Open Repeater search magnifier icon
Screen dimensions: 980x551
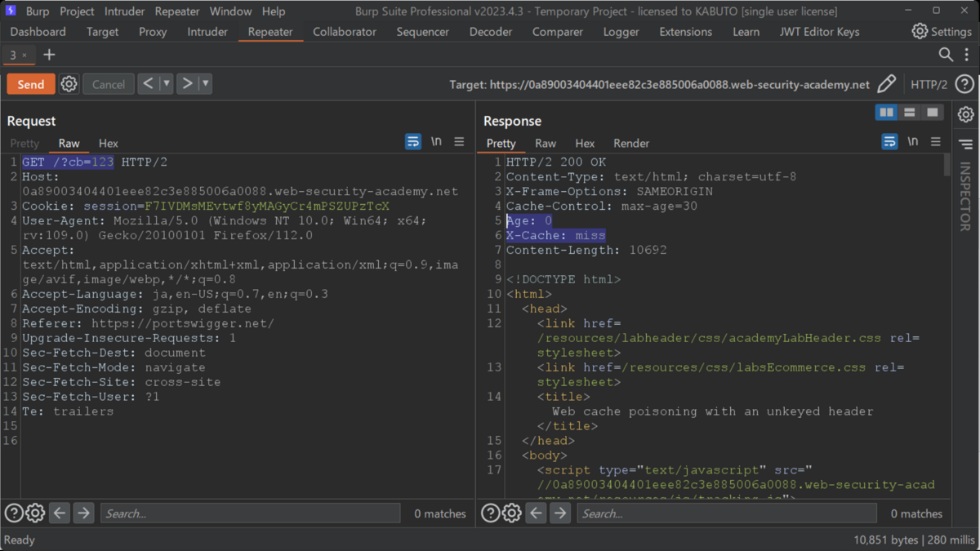coord(946,55)
